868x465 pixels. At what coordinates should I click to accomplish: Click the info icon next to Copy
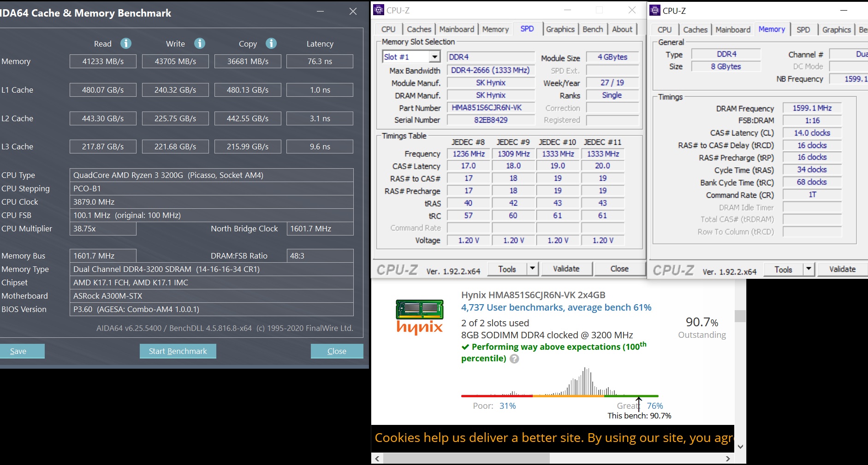pyautogui.click(x=271, y=43)
